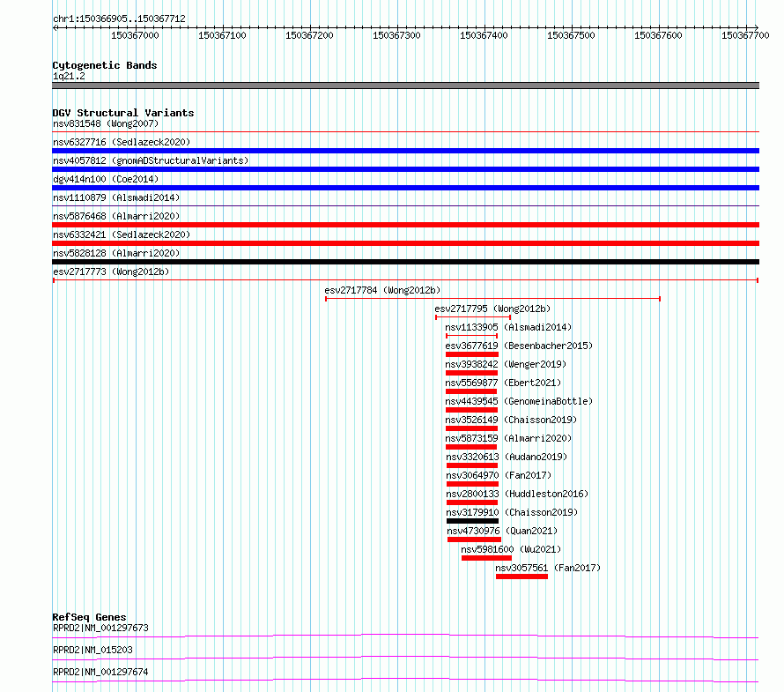Image resolution: width=784 pixels, height=692 pixels.
Task: Click the nsv1110879 (Alsmadi2014) label
Action: pyautogui.click(x=116, y=197)
